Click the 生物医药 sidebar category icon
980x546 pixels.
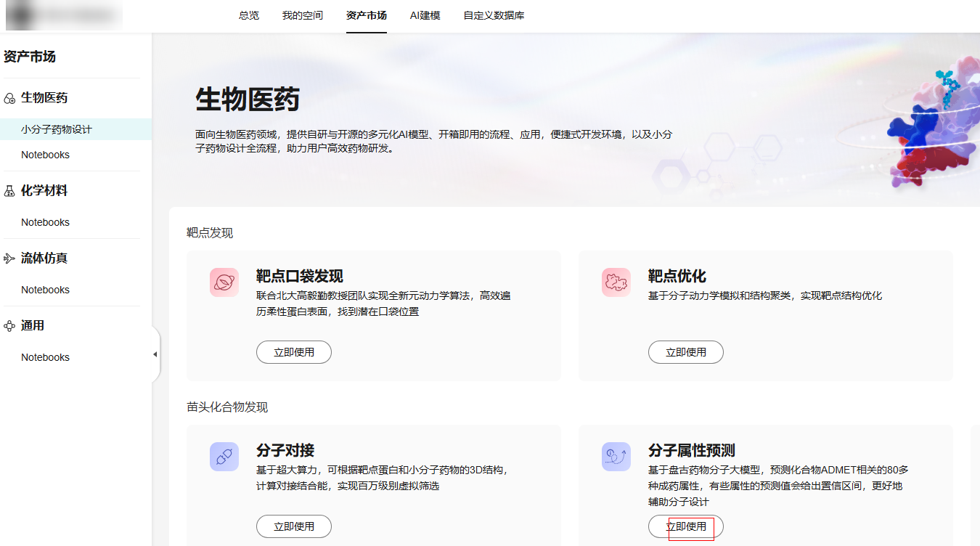click(x=9, y=98)
